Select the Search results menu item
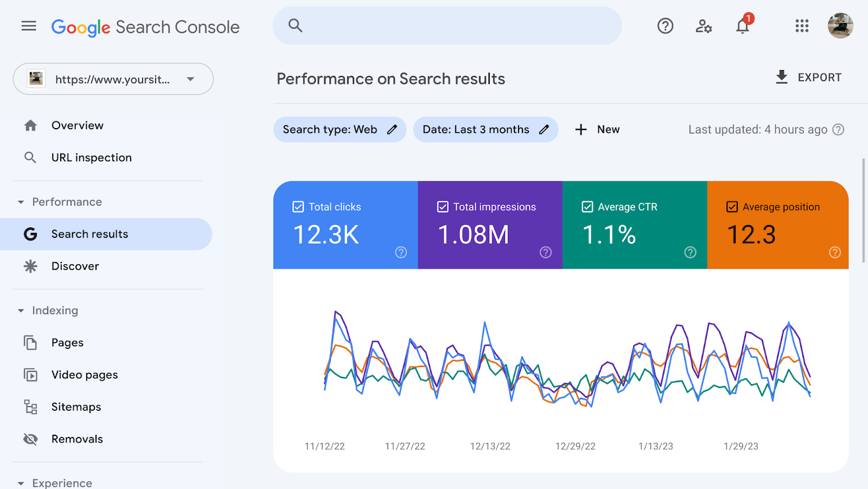Viewport: 868px width, 489px height. pyautogui.click(x=90, y=234)
